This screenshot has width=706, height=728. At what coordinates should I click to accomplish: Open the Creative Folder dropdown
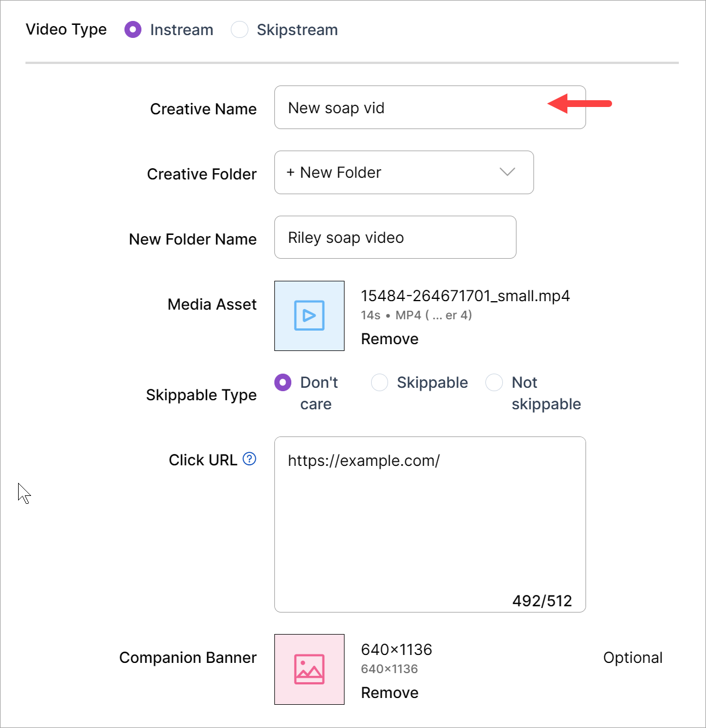click(403, 173)
